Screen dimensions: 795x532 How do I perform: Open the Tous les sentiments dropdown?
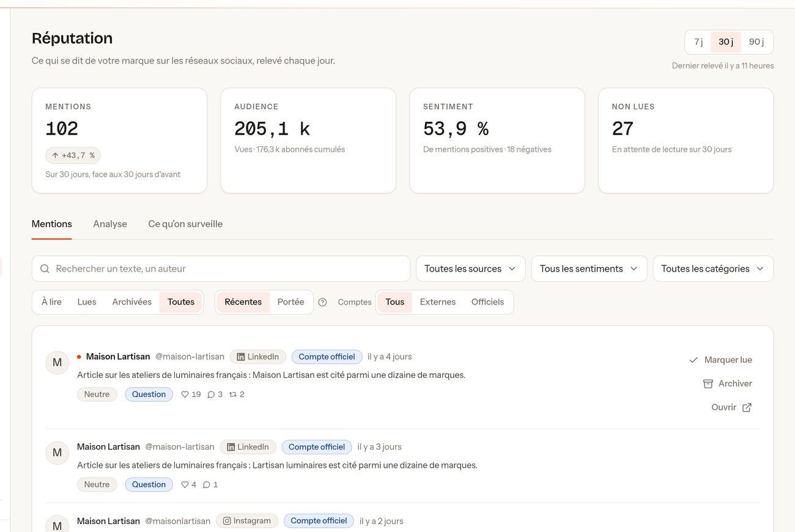point(589,269)
